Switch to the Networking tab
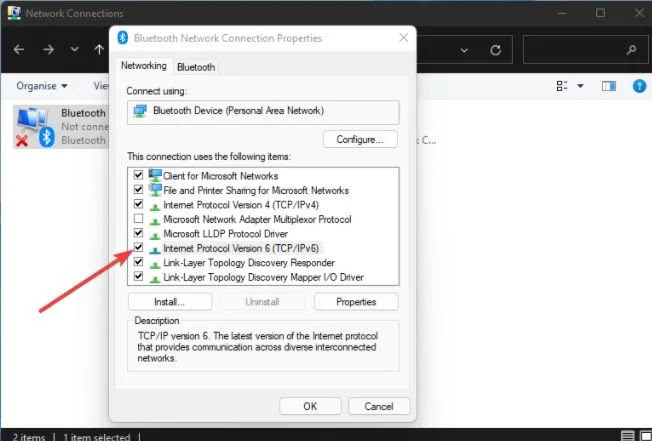 click(x=143, y=66)
